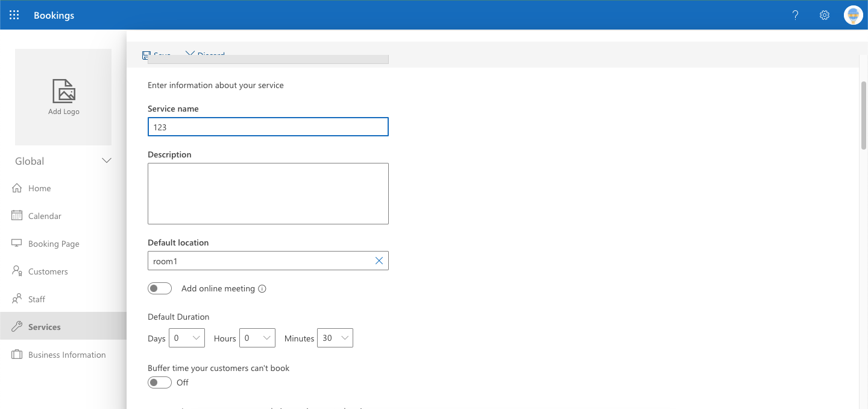Open the help question mark
This screenshot has width=868, height=409.
[x=795, y=15]
